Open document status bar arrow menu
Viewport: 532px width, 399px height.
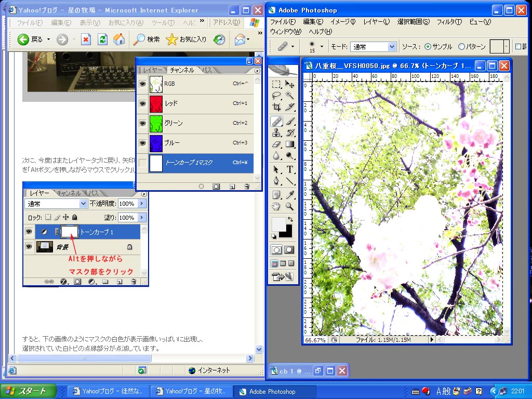pos(432,339)
